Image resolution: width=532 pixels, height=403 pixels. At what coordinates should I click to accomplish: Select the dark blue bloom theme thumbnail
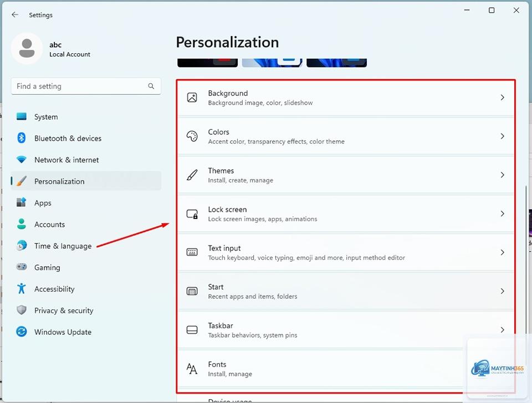click(336, 63)
